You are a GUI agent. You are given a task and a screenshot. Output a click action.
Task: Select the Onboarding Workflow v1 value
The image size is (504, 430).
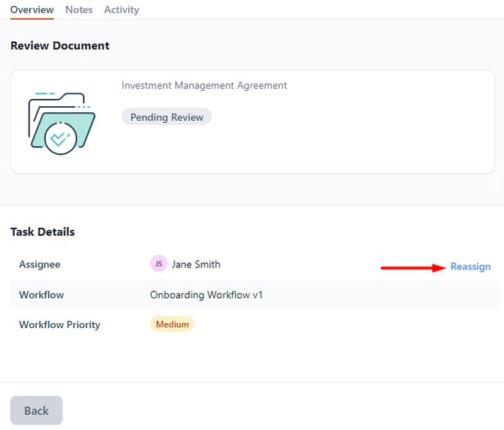click(x=206, y=294)
